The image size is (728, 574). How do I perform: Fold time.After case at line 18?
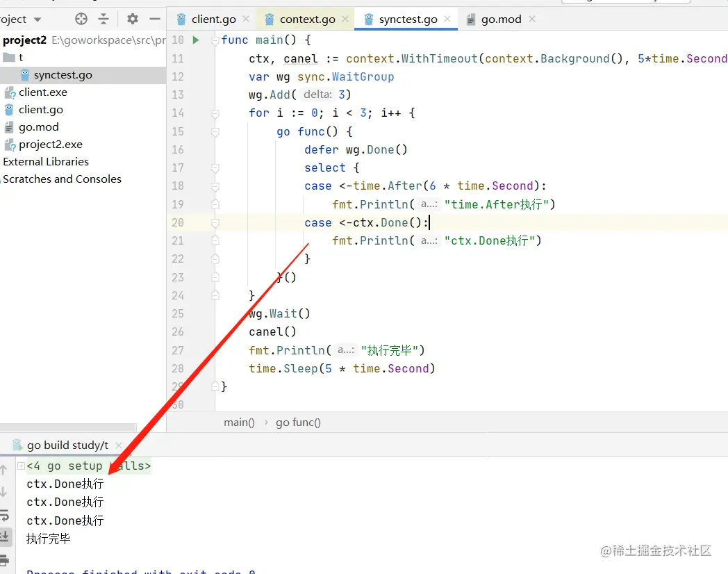tap(215, 186)
